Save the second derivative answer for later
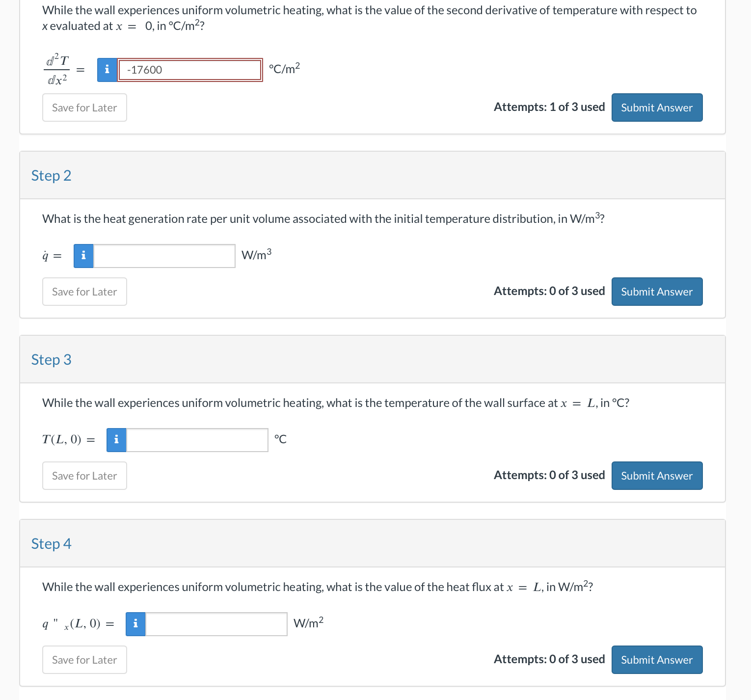751x700 pixels. click(84, 108)
